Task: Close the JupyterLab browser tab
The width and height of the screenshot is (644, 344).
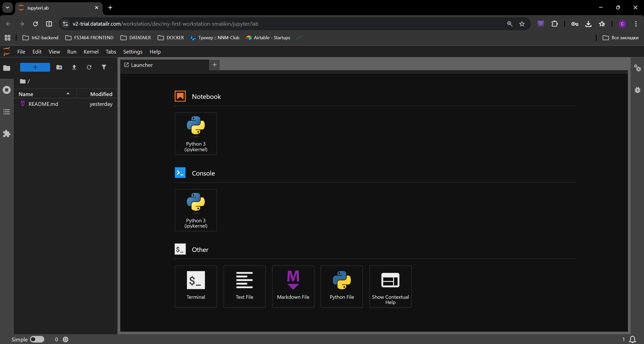Action: coord(97,8)
